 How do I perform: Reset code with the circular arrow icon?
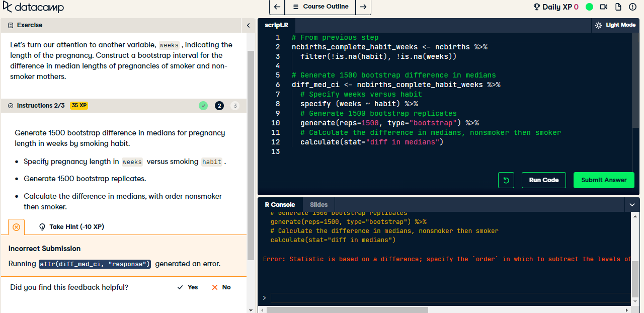[x=506, y=180]
